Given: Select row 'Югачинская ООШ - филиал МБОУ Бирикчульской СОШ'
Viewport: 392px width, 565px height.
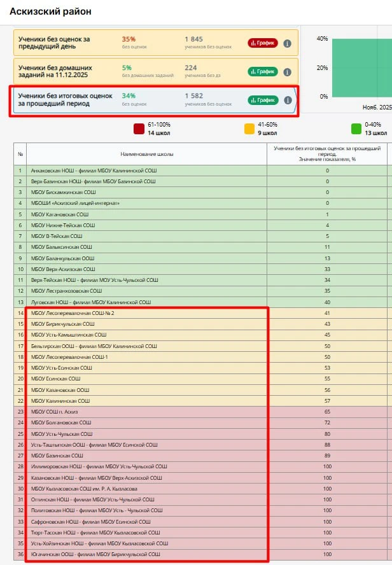Looking at the screenshot, I should pyautogui.click(x=200, y=555).
